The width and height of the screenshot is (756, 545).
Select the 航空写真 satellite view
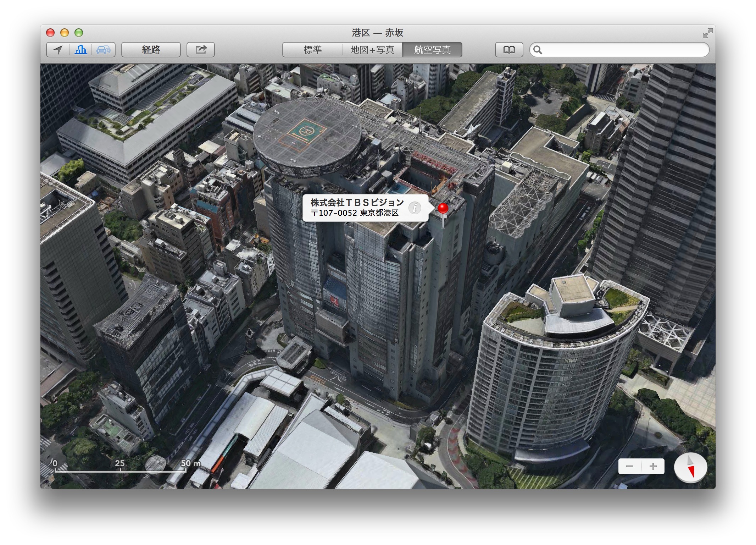click(x=432, y=50)
